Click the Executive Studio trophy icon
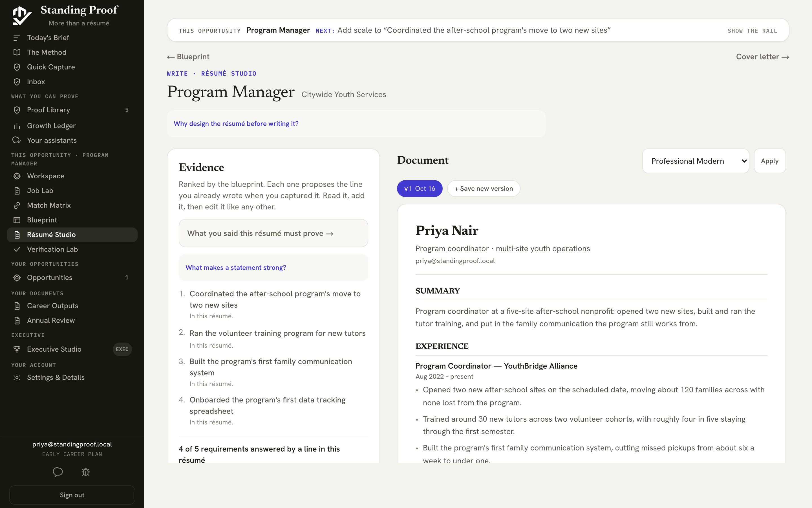Viewport: 812px width, 508px height. [17, 349]
